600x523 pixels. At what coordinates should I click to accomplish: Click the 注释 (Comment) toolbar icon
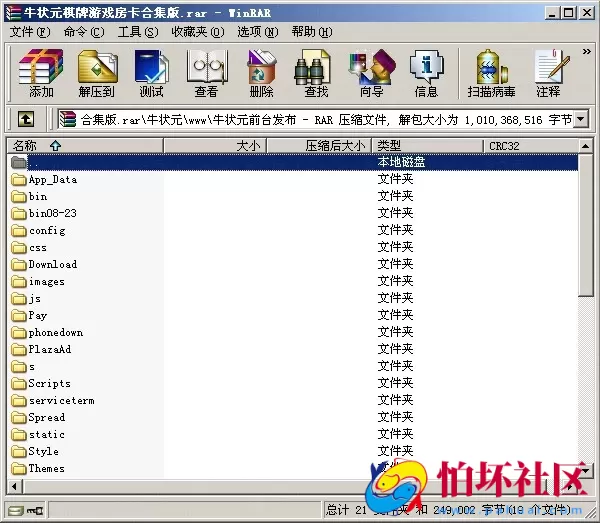tap(551, 67)
